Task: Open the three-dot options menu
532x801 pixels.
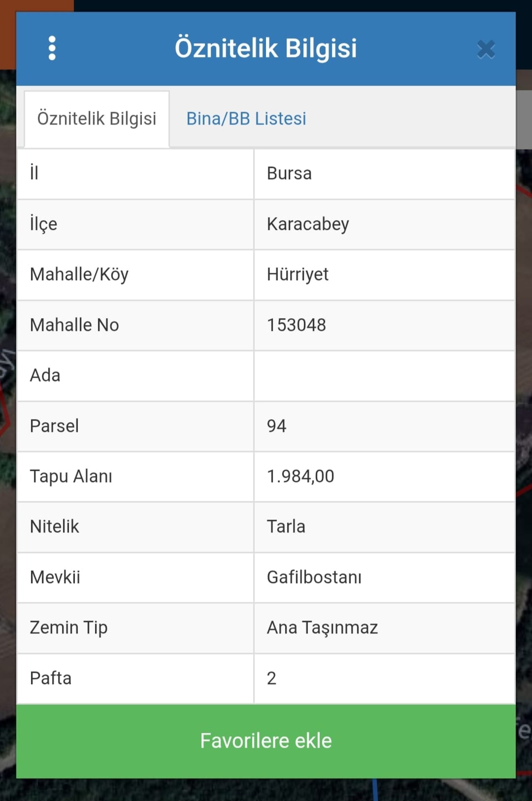Action: (x=52, y=48)
